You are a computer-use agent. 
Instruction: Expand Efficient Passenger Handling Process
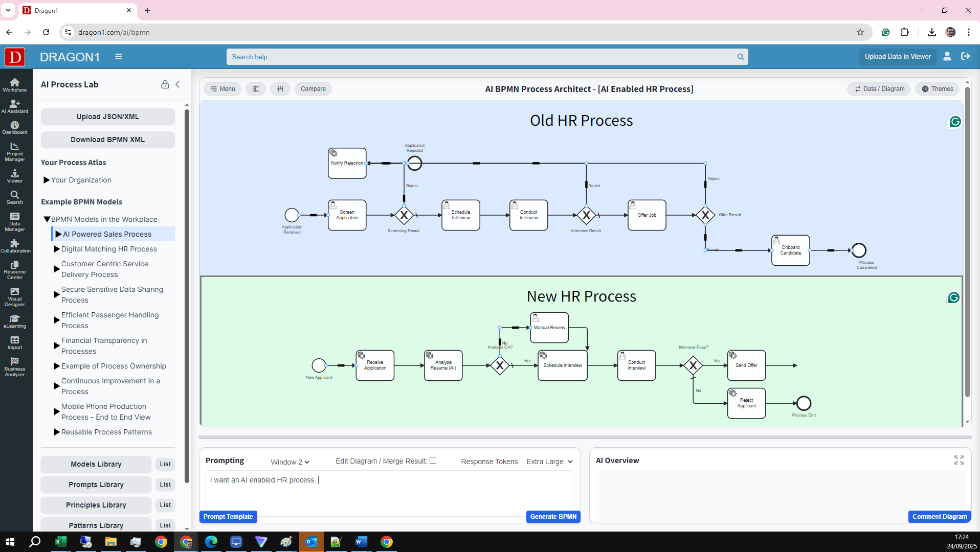coord(57,320)
